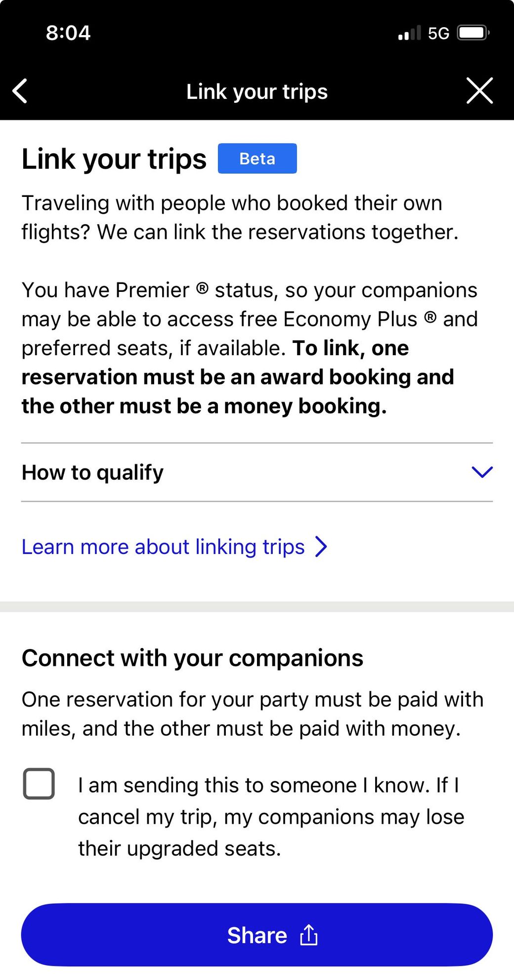Viewport: 514px width, 980px height.
Task: Expand the How to qualify chevron
Action: pyautogui.click(x=482, y=472)
